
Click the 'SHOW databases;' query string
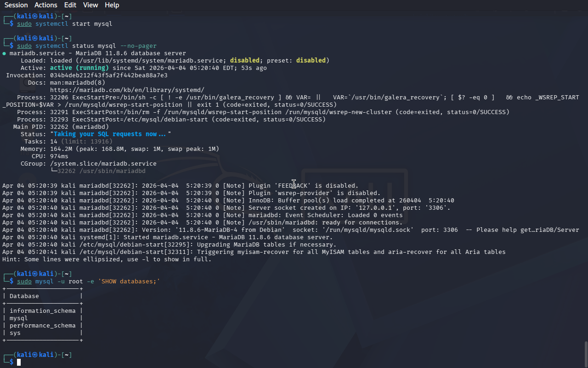[x=129, y=282]
